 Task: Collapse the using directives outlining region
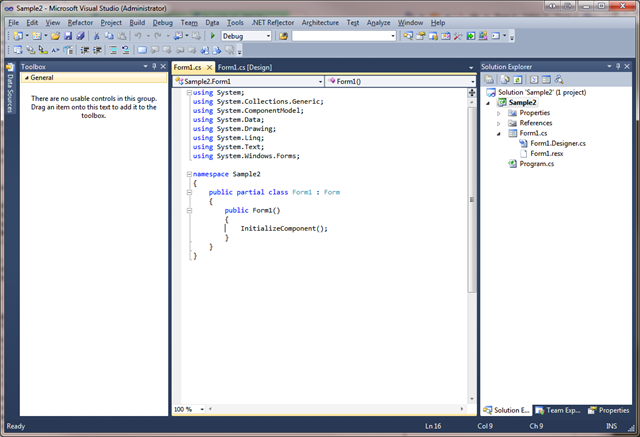point(189,93)
